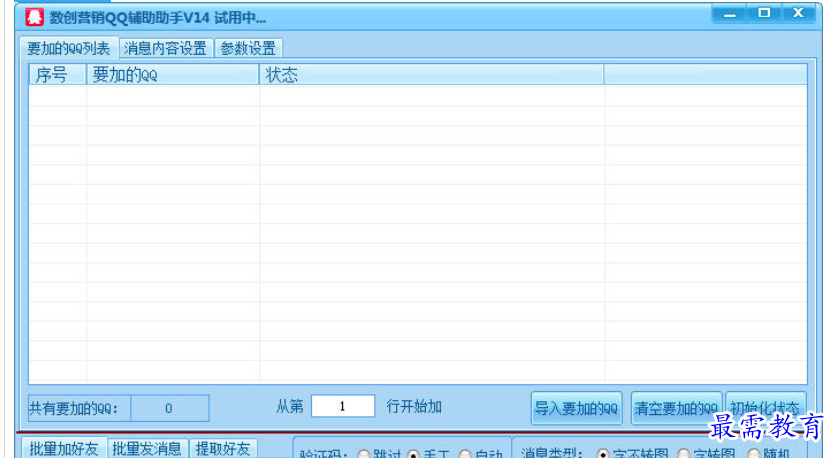
Task: Choose the 字转图 message type
Action: (x=684, y=454)
